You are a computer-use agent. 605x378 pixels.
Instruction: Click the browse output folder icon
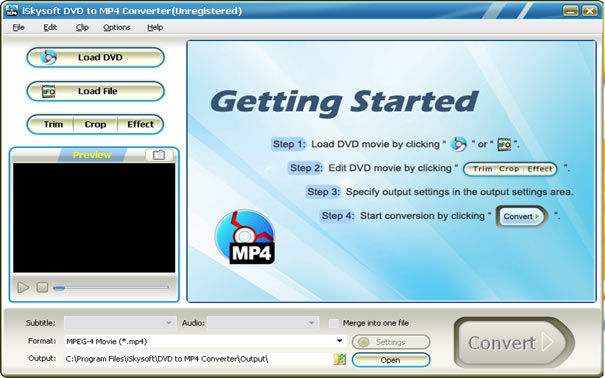click(x=340, y=359)
